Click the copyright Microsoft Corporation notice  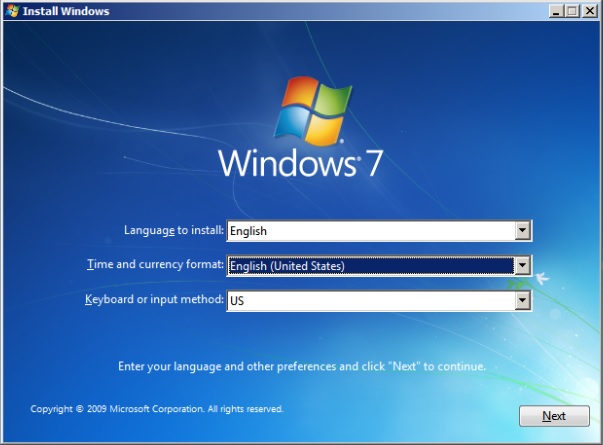click(157, 409)
